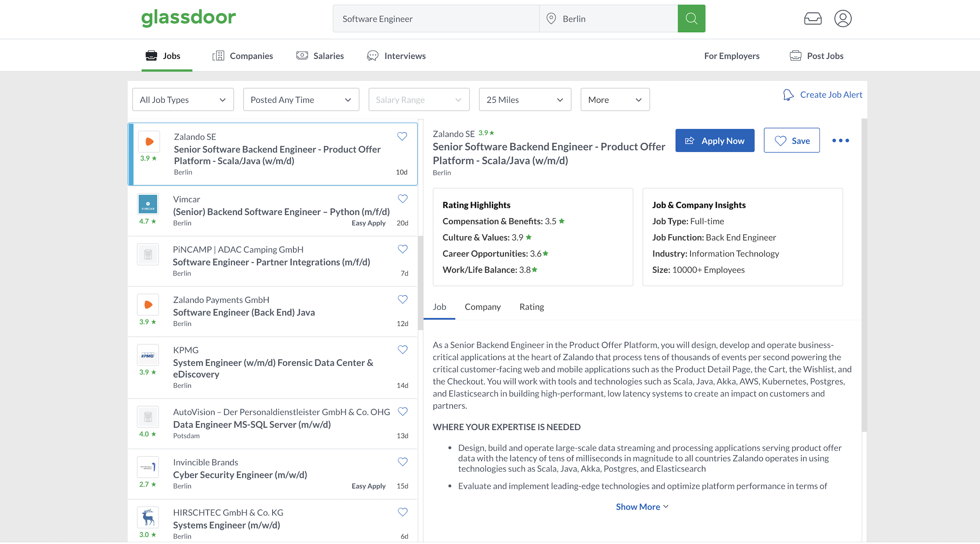The height and width of the screenshot is (544, 980).
Task: Open the Vimcar Backend Software Engineer listing
Action: point(273,211)
